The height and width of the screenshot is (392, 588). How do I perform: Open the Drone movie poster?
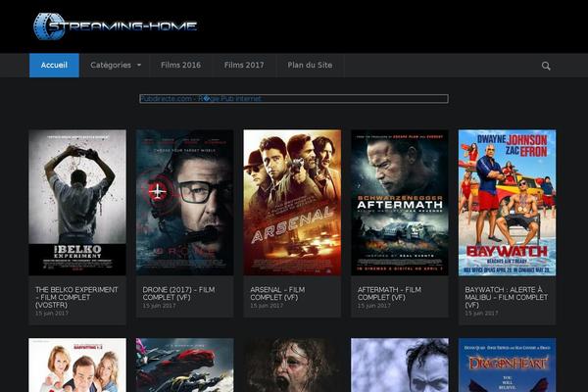185,203
